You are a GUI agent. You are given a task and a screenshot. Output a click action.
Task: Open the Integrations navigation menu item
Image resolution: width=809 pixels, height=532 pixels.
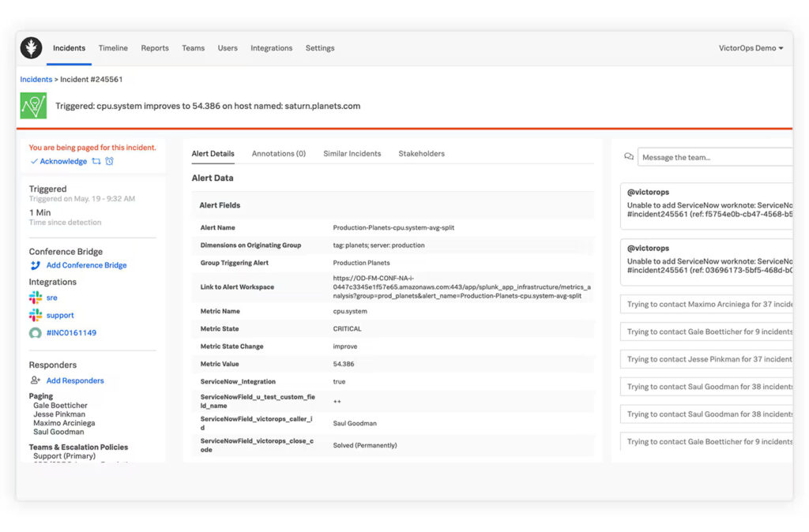click(271, 48)
